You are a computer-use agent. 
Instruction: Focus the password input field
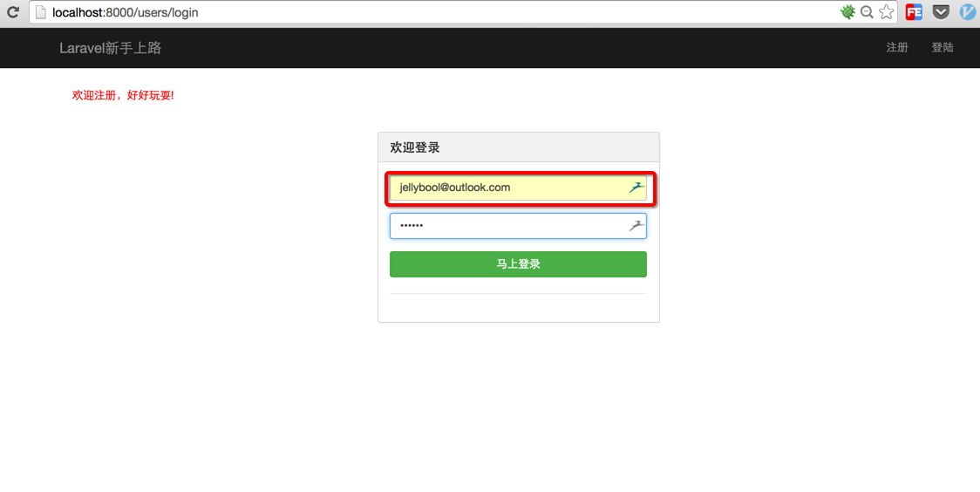(506, 226)
